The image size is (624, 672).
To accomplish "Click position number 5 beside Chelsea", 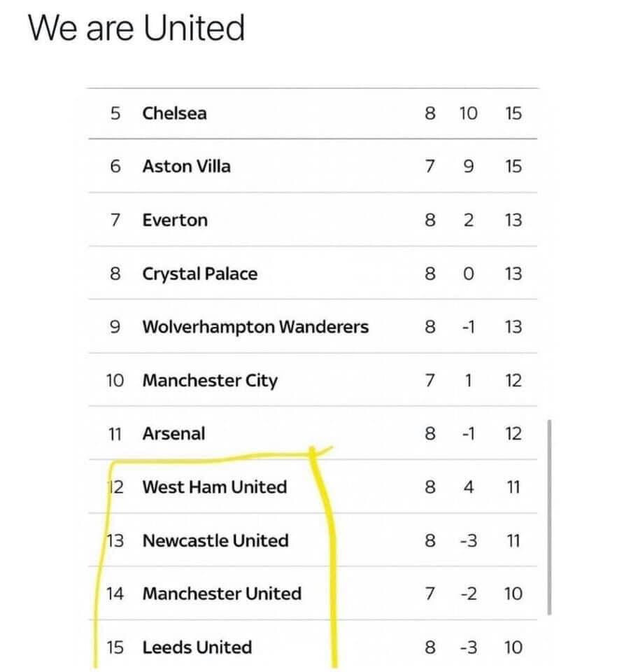I will click(115, 113).
